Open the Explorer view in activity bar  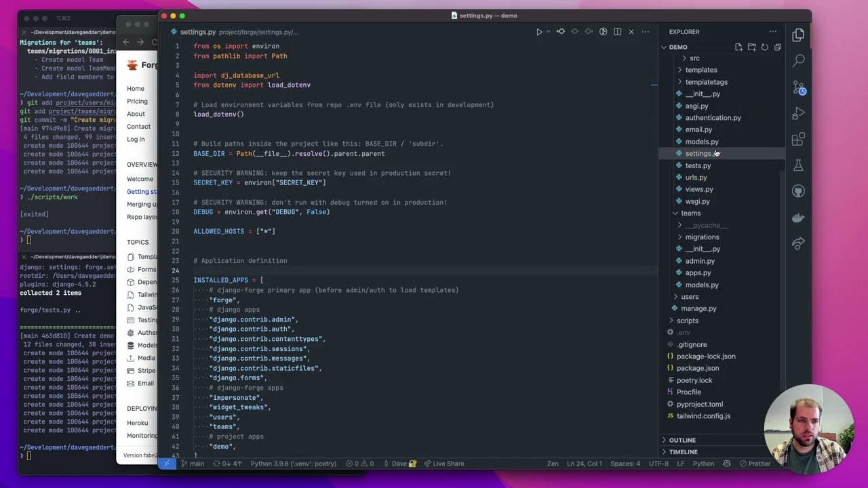click(x=798, y=35)
